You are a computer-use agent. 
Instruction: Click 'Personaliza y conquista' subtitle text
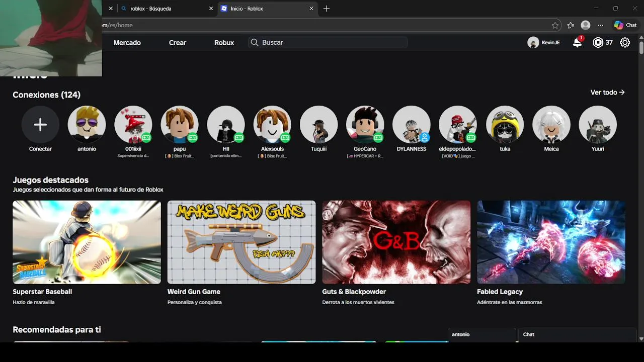[194, 303]
